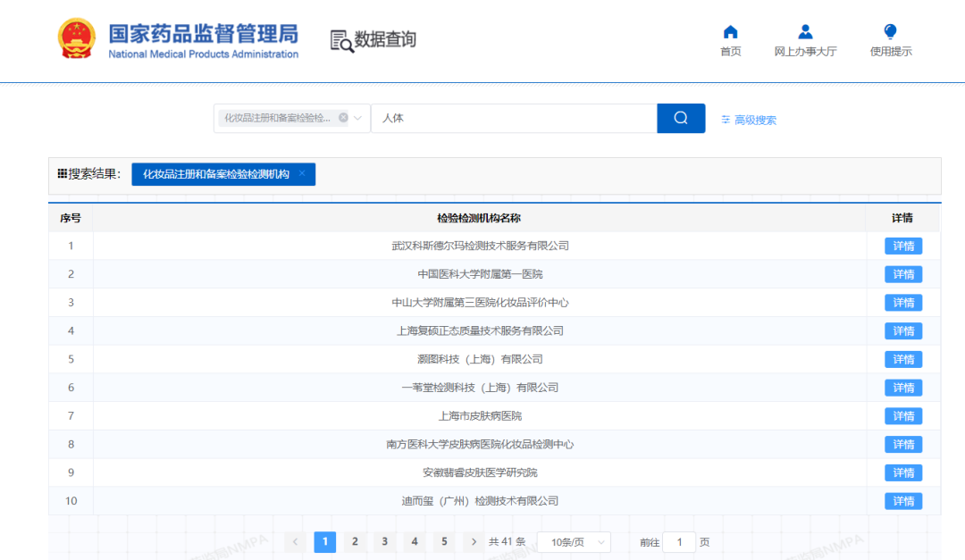Click the search keyword field containing 人体
The image size is (965, 560).
(514, 118)
